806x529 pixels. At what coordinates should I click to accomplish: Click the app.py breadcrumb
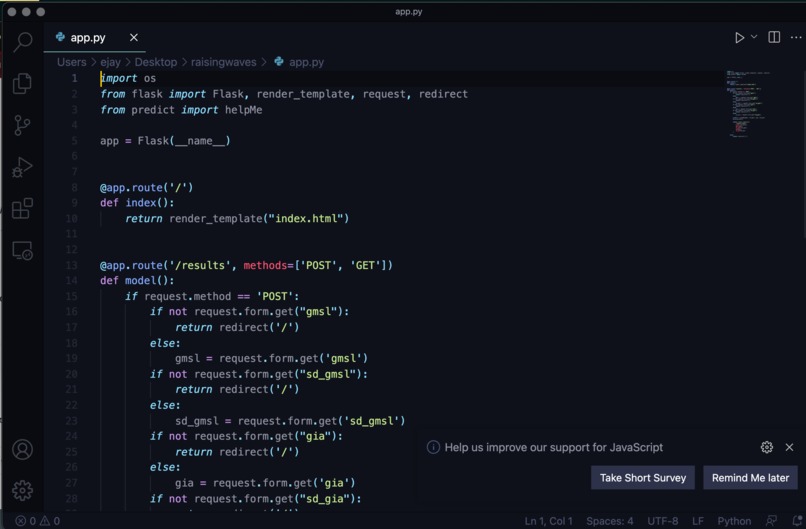[306, 62]
